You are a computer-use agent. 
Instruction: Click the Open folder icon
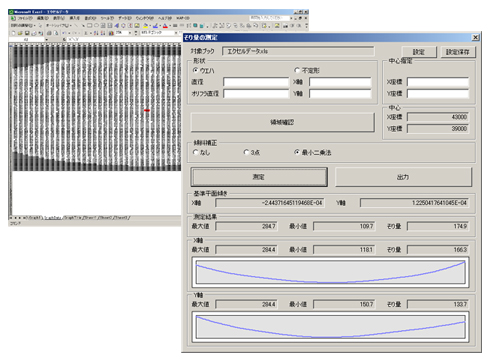tap(20, 33)
